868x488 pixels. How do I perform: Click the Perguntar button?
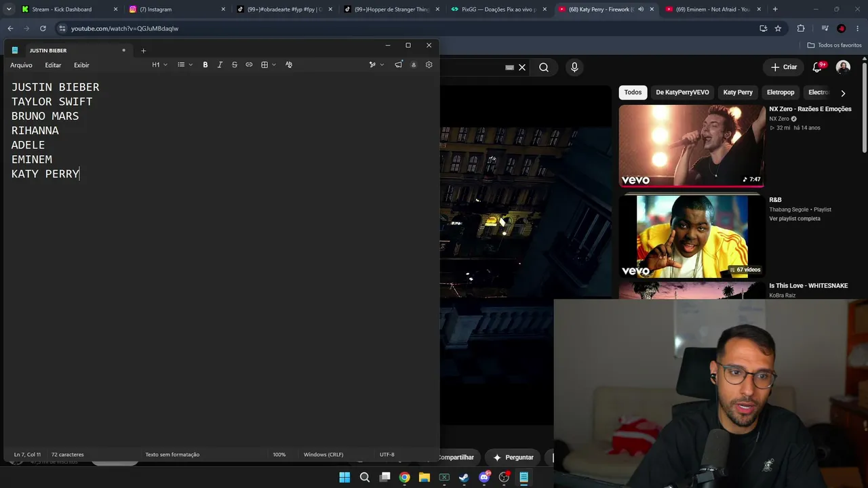513,457
